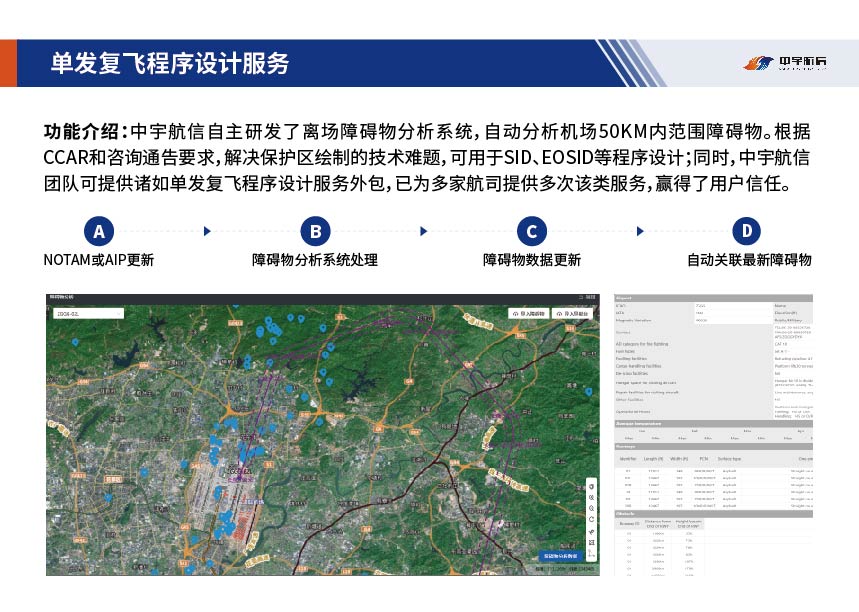The image size is (859, 612).
Task: Click the 自动关联最新障碍物 step label
Action: (749, 260)
